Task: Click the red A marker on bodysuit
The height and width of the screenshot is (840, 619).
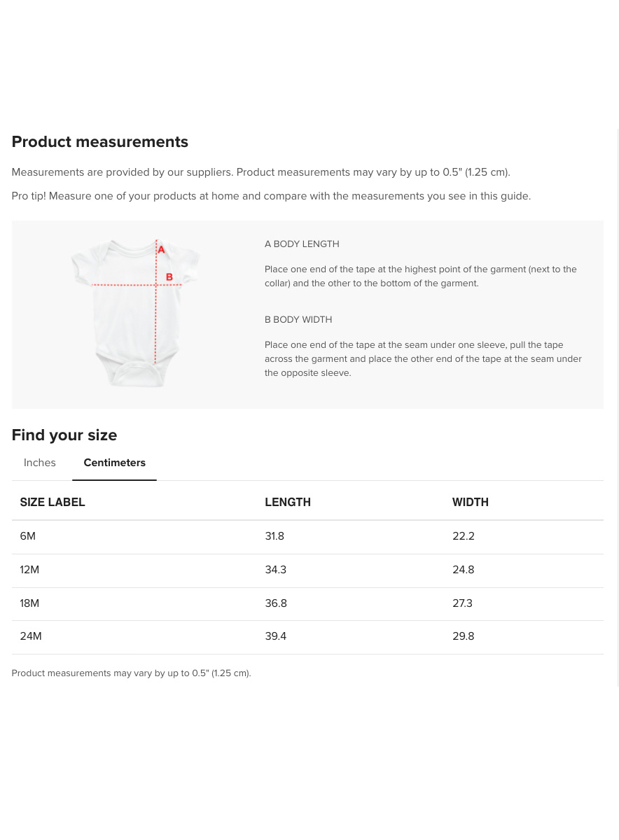Action: click(161, 249)
